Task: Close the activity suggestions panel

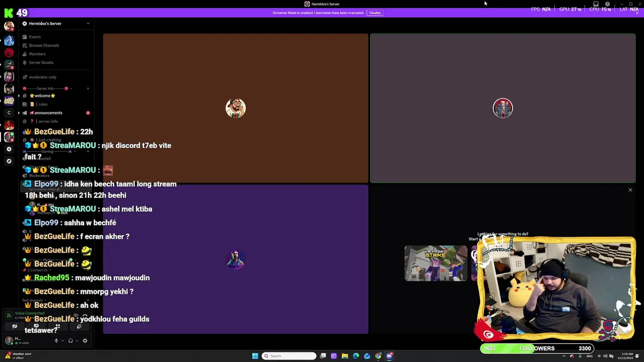Action: click(x=630, y=190)
